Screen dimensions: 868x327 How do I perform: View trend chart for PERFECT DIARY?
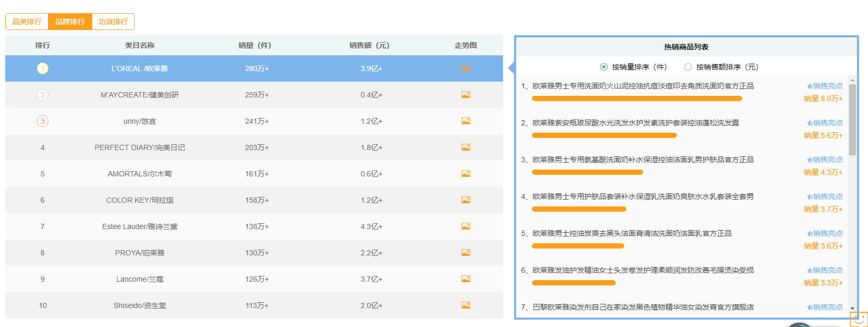click(x=466, y=147)
